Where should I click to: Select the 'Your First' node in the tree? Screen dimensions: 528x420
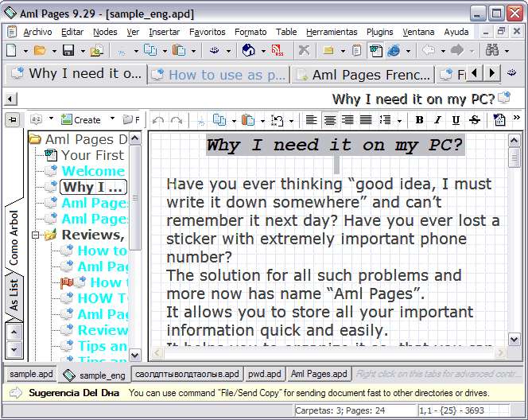tap(92, 155)
